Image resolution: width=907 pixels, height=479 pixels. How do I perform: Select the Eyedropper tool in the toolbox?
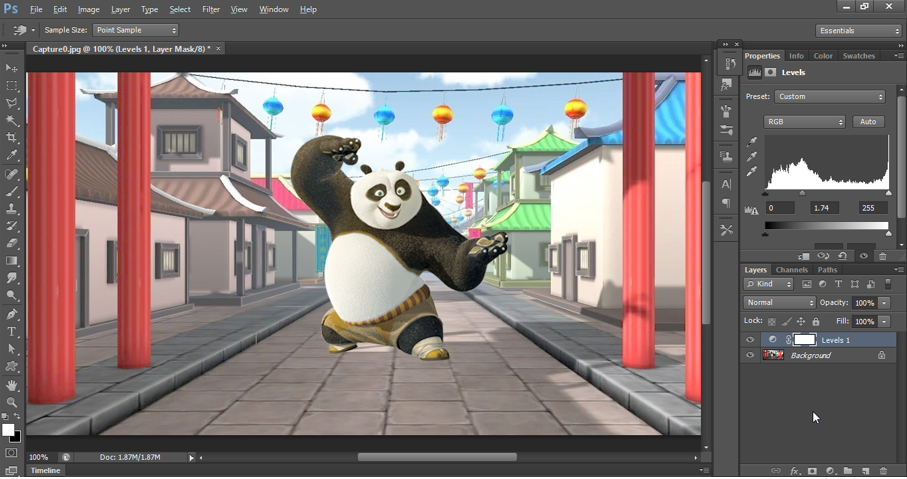(x=12, y=155)
